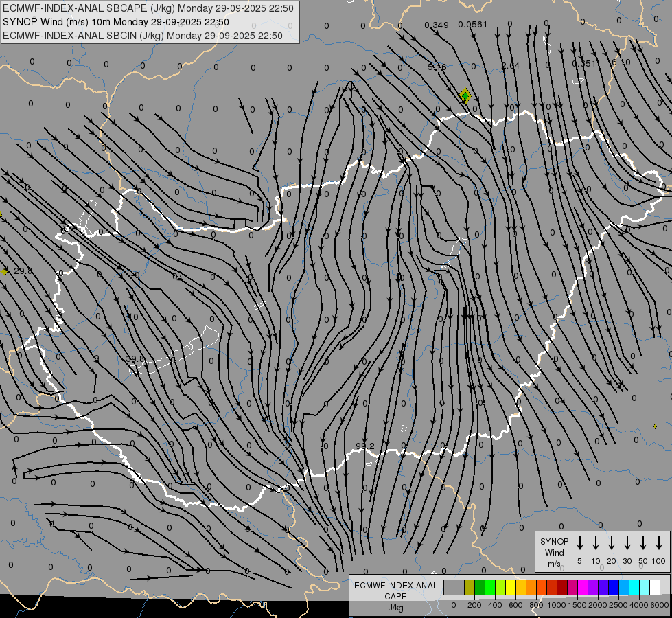Click the 2500 tick label on CAPE scale
This screenshot has height=618, width=672.
point(618,605)
